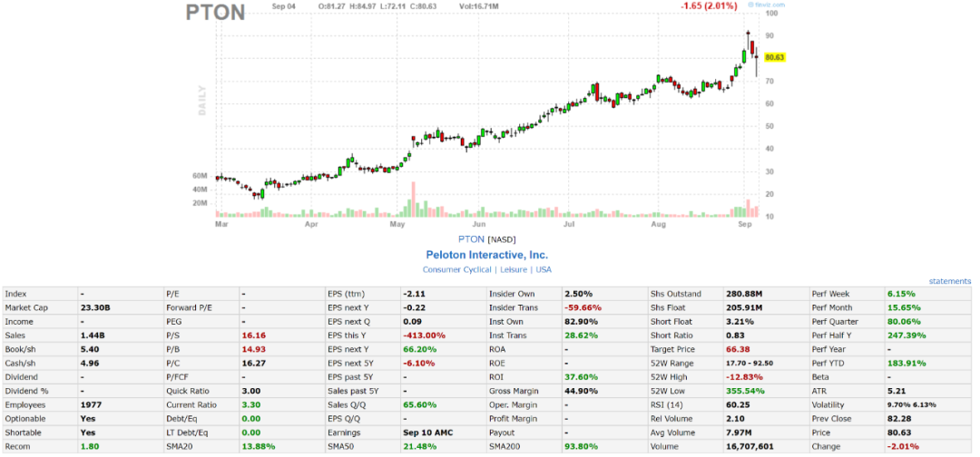
Task: Click the Target Price value 66.38
Action: (x=738, y=349)
